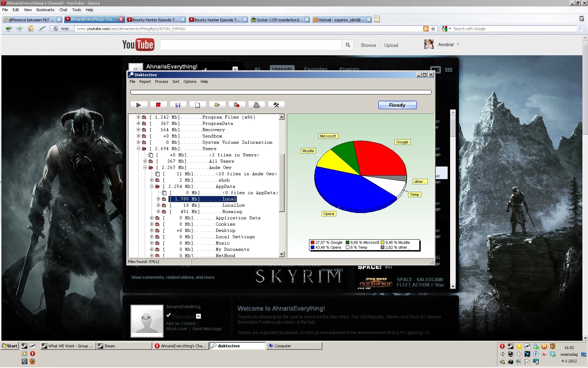Screen dimensions: 588x368
Task: Click Block User link
Action: (177, 329)
